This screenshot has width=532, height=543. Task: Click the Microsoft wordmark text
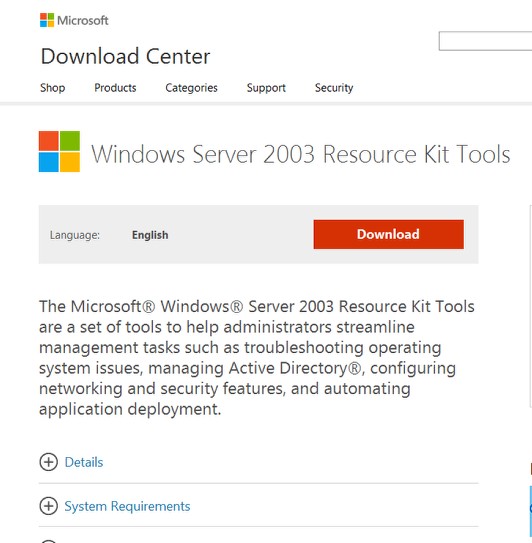coord(83,20)
